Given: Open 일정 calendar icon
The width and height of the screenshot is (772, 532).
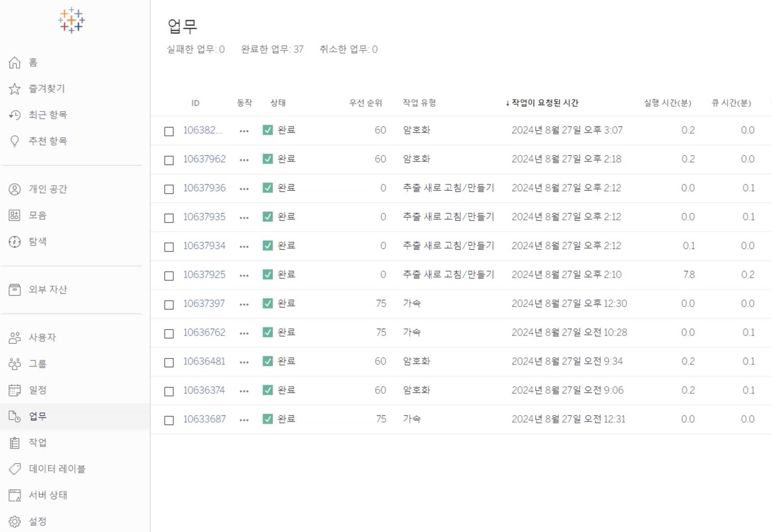Looking at the screenshot, I should click(x=15, y=390).
